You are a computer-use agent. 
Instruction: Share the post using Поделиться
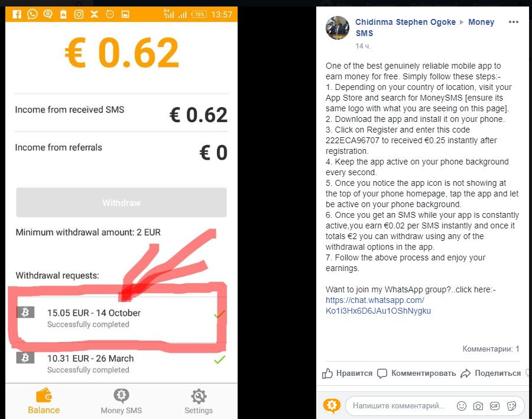491,373
